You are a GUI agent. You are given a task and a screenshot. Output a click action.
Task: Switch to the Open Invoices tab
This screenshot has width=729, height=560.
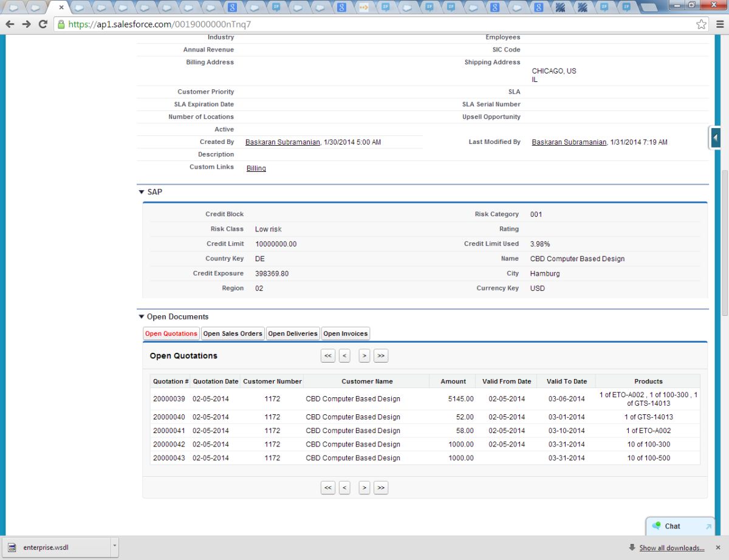coord(345,333)
